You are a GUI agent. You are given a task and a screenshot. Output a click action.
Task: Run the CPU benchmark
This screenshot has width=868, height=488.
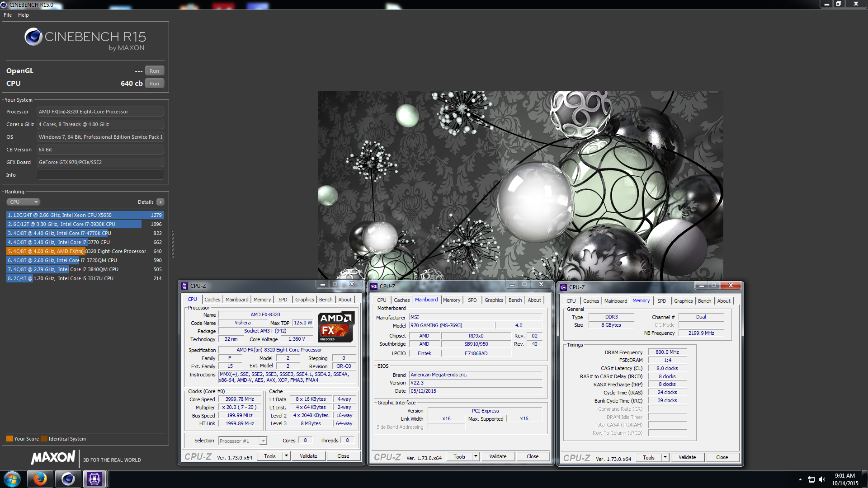[154, 84]
